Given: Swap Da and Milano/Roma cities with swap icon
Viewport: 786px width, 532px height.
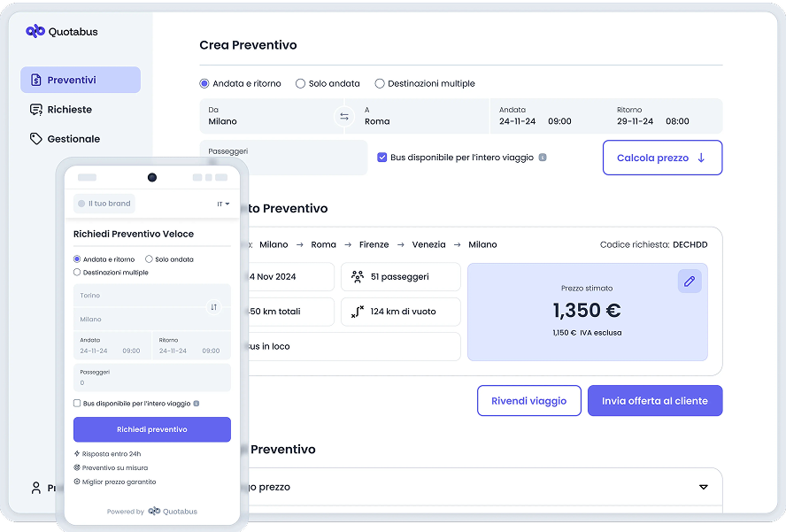Looking at the screenshot, I should (x=343, y=116).
